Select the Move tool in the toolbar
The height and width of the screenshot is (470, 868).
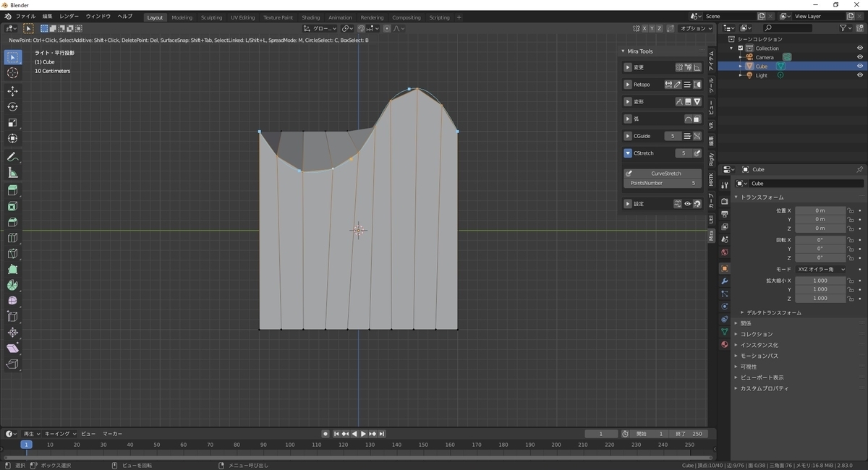coord(12,91)
